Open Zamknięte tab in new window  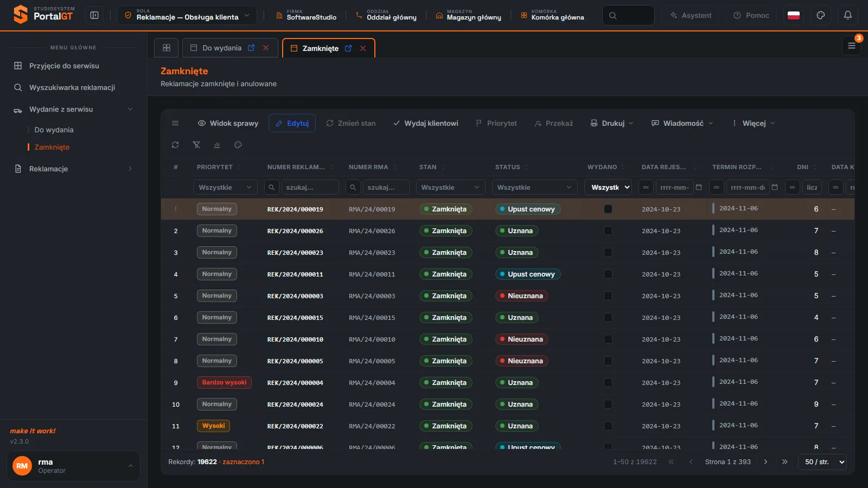[x=348, y=48]
